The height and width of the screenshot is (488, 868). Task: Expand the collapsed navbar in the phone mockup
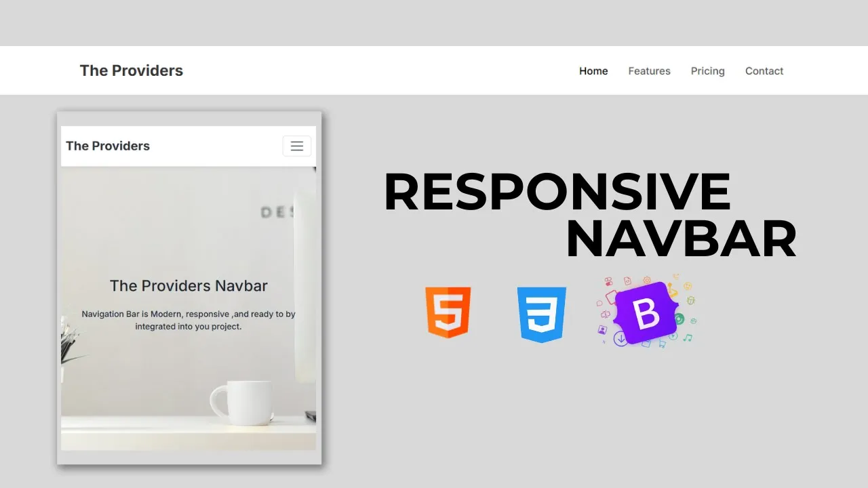click(x=297, y=146)
